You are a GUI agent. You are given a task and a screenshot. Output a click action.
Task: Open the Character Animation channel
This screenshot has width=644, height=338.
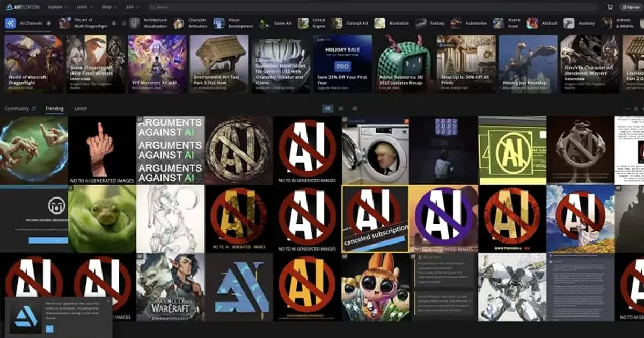189,23
